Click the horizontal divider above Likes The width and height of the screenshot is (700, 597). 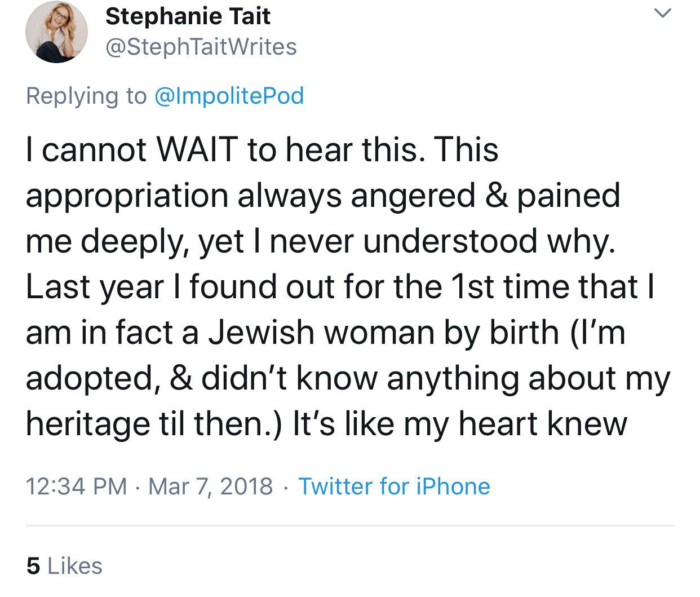350,525
